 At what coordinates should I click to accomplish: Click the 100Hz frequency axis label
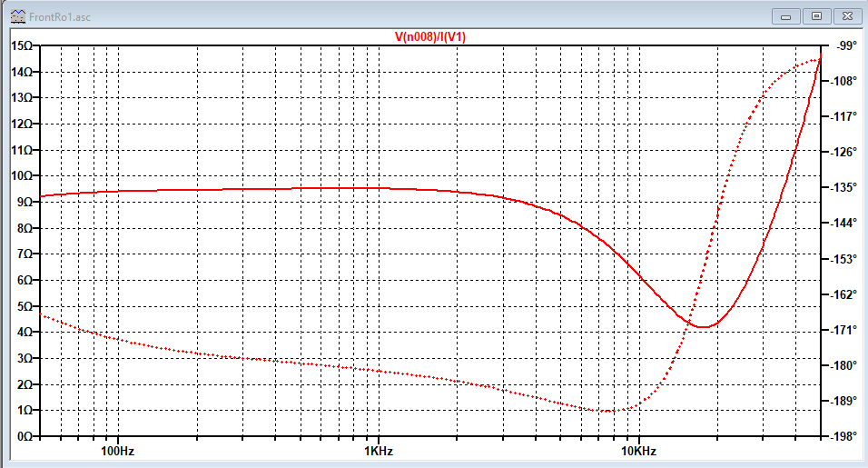117,451
